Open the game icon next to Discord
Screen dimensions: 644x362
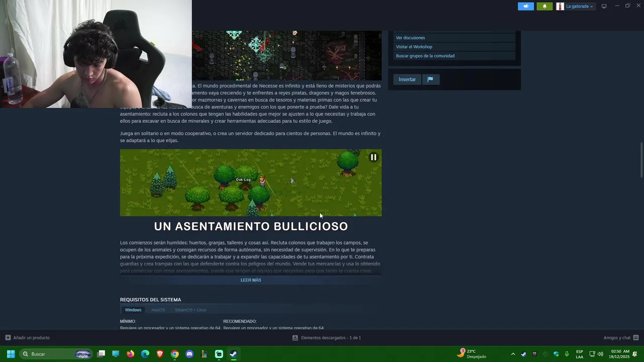click(204, 354)
